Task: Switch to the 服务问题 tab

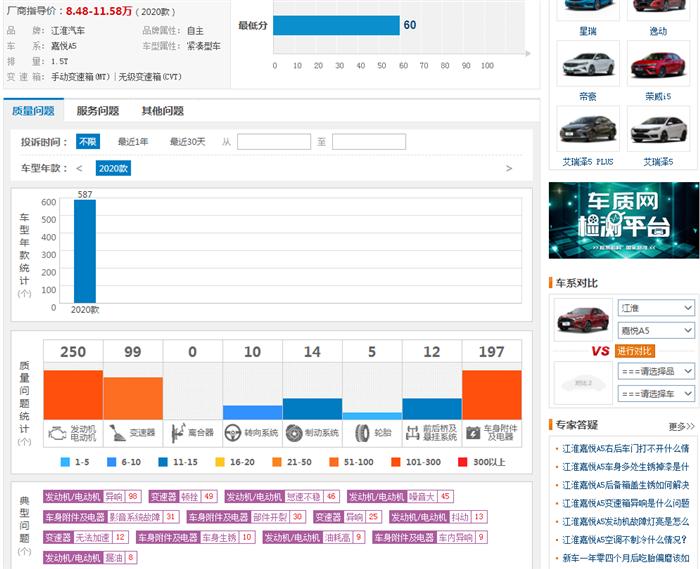Action: tap(98, 111)
